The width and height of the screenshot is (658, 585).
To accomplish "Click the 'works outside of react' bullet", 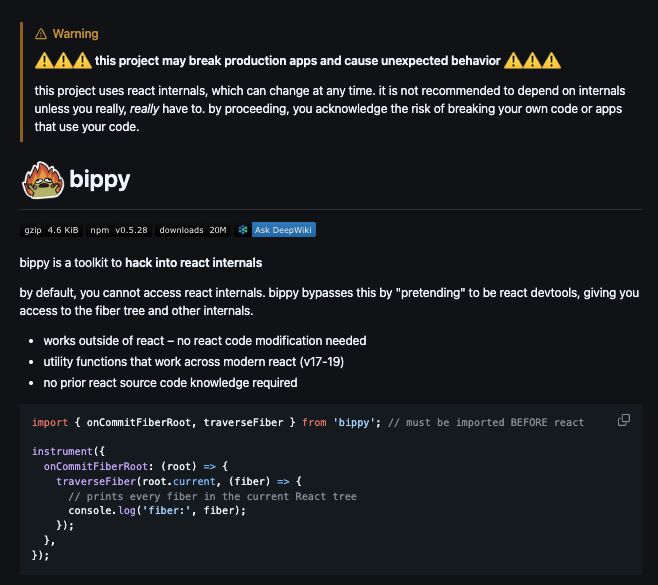I will click(205, 341).
